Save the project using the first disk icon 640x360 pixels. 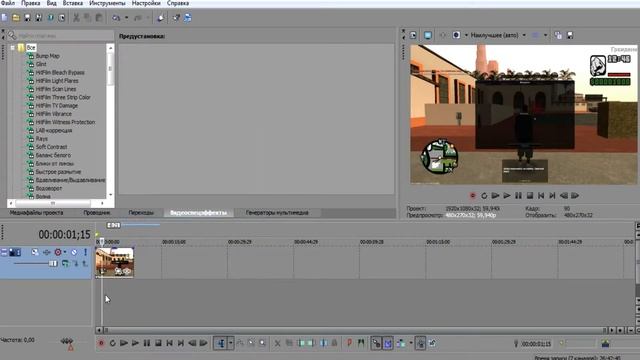(x=27, y=18)
